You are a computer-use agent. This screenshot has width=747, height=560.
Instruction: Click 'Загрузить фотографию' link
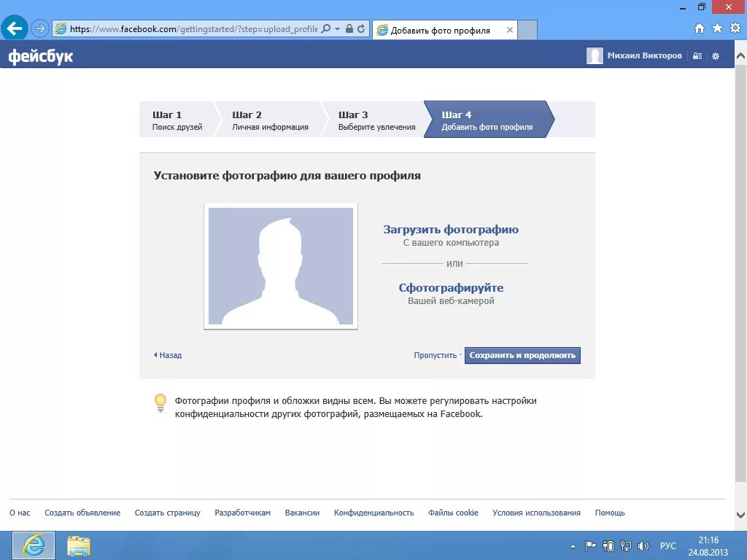[451, 229]
